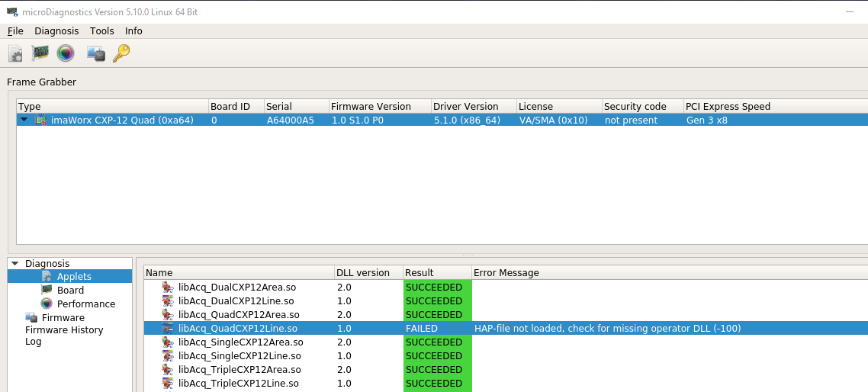Collapse the Diagnosis tree node
This screenshot has height=392, width=868.
(14, 264)
